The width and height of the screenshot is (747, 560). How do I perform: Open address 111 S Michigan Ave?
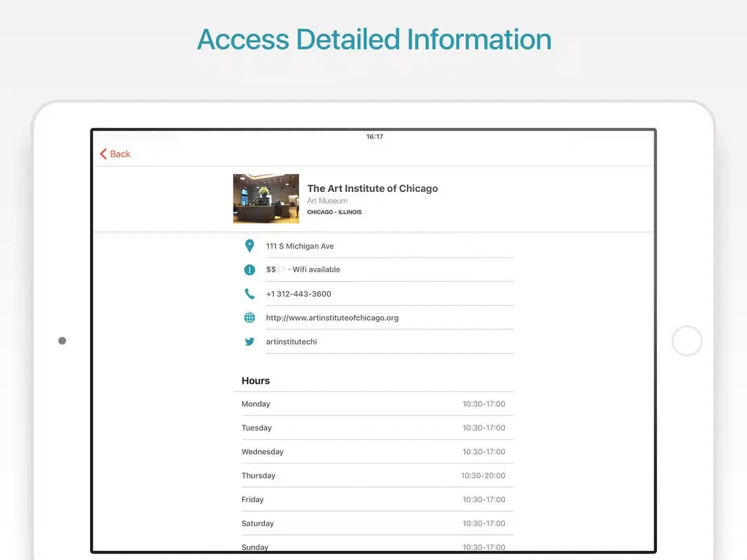click(x=300, y=246)
